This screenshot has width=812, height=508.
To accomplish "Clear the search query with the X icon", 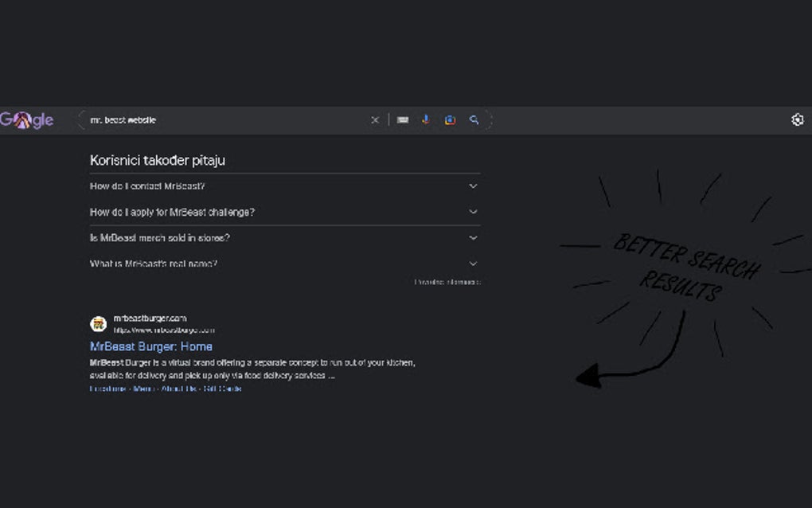I will (375, 119).
